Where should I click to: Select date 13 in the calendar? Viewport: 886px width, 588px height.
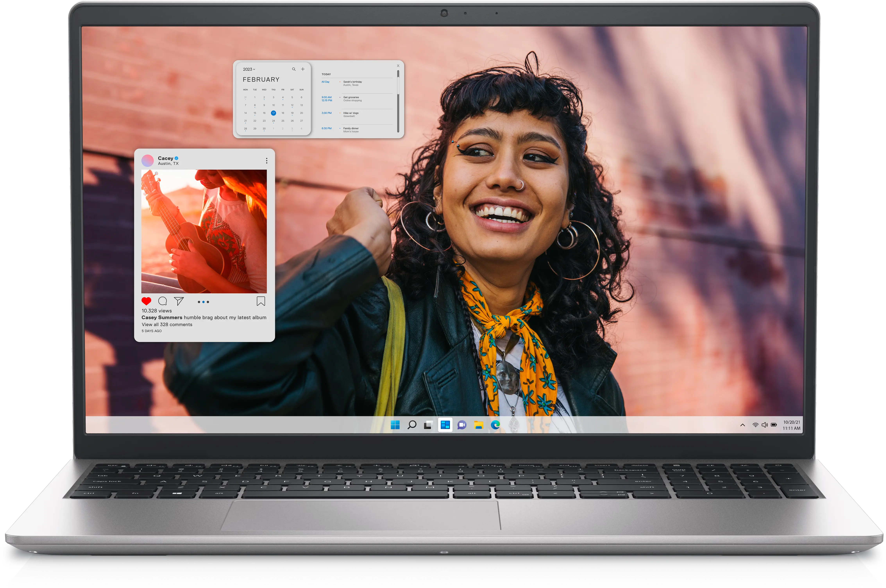click(301, 105)
